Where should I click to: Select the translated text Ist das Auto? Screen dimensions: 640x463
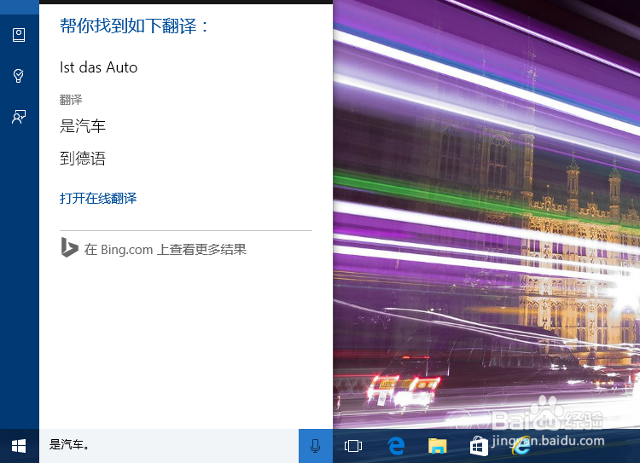click(99, 67)
